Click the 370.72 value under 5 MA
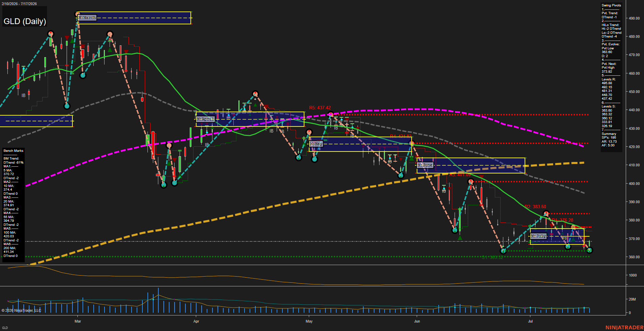Screen dimensions: 644x331 [x=9, y=174]
